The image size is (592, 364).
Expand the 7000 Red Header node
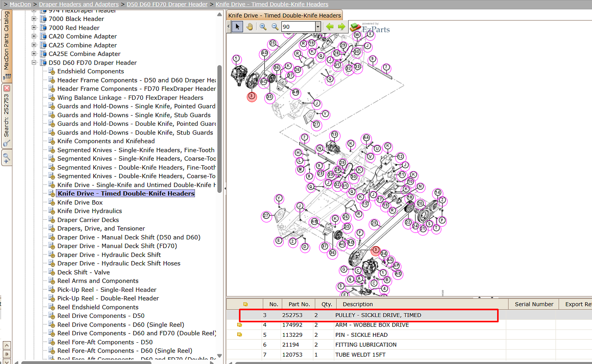coord(34,28)
